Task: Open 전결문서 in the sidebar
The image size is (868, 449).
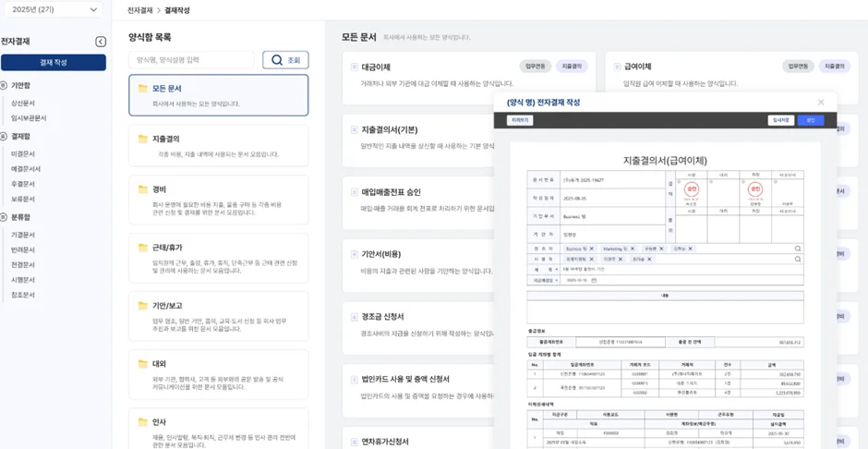Action: coord(23,264)
